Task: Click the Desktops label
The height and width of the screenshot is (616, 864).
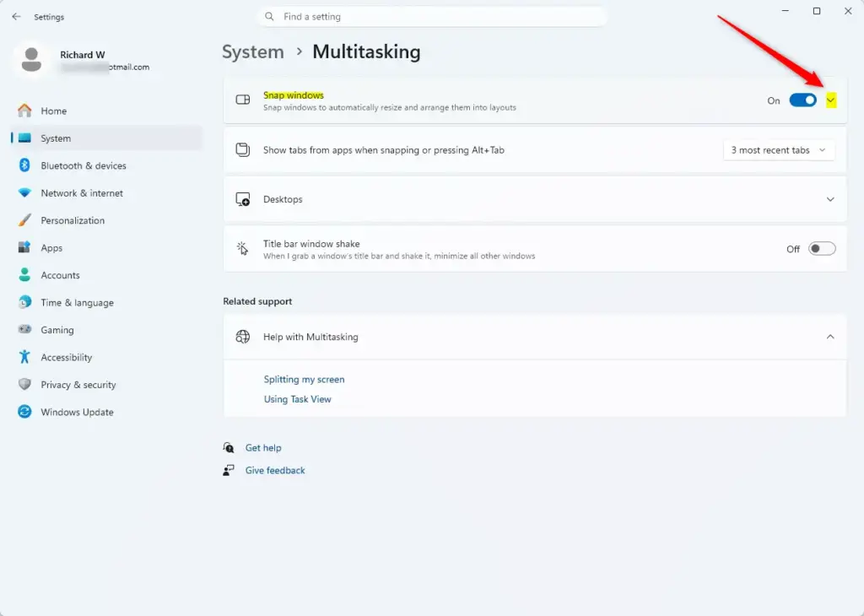Action: tap(283, 199)
